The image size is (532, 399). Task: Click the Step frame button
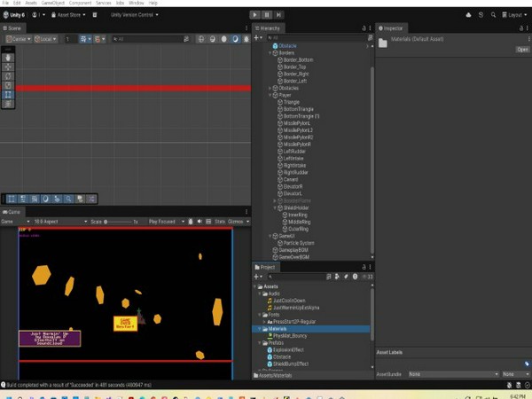278,14
